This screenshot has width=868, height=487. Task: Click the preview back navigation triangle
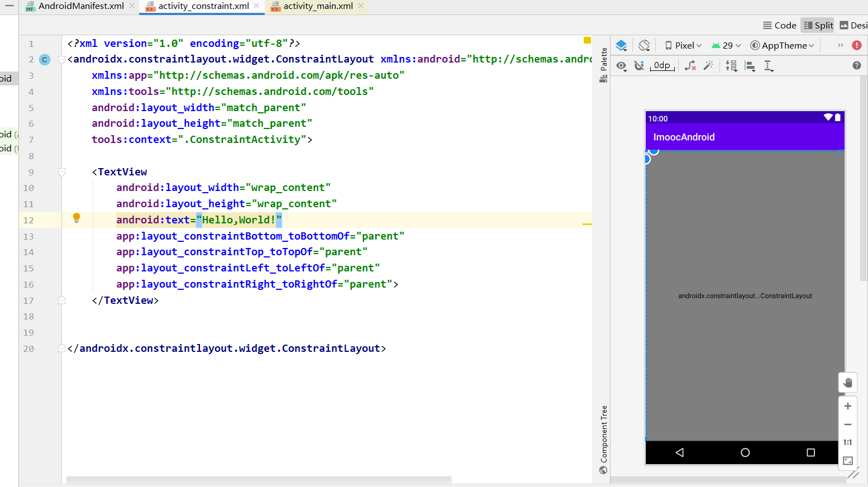pos(680,452)
